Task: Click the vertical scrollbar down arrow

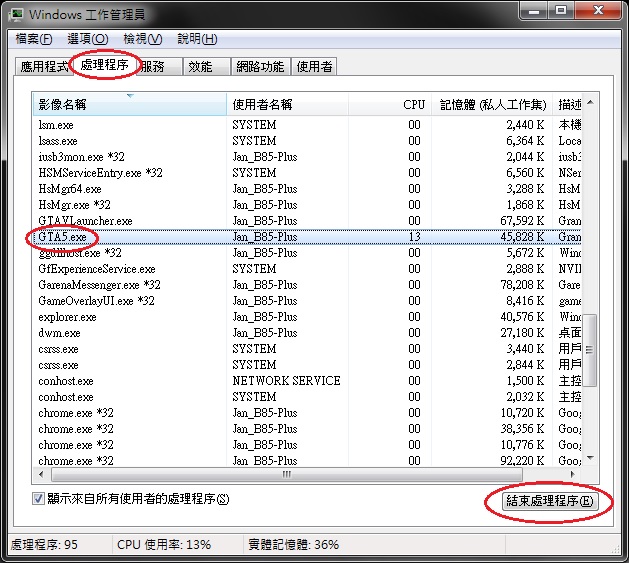Action: tap(590, 458)
